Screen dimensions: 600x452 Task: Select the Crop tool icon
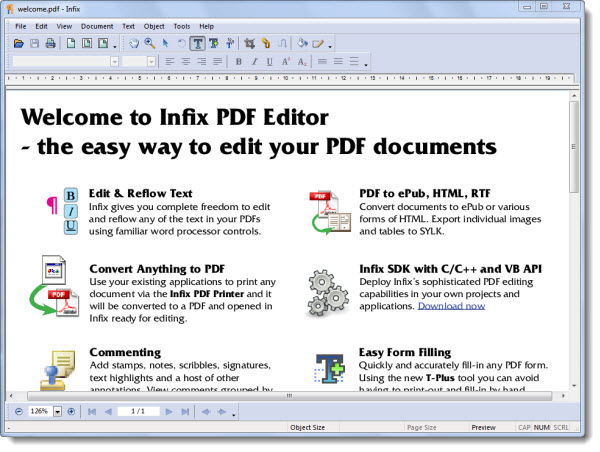click(249, 44)
